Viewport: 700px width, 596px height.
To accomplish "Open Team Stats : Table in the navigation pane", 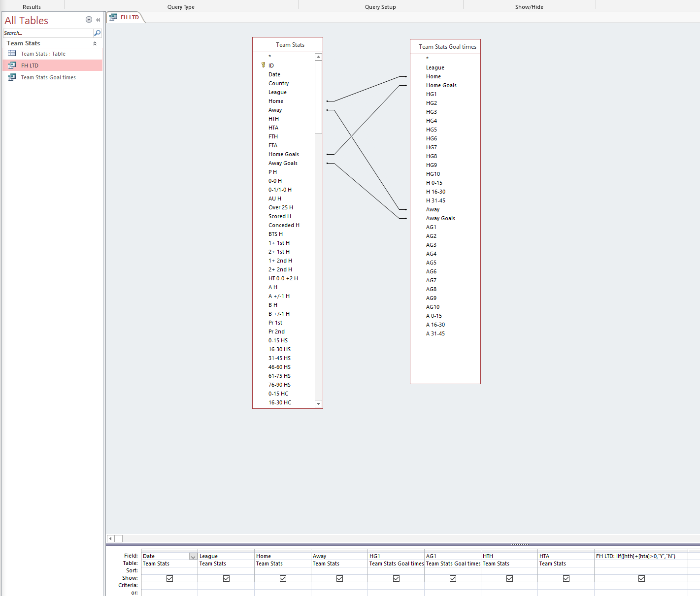I will (x=43, y=54).
